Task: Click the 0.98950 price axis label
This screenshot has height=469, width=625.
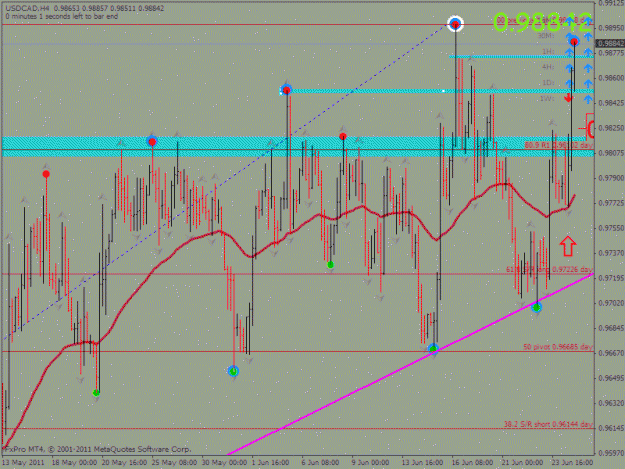Action: pyautogui.click(x=611, y=28)
